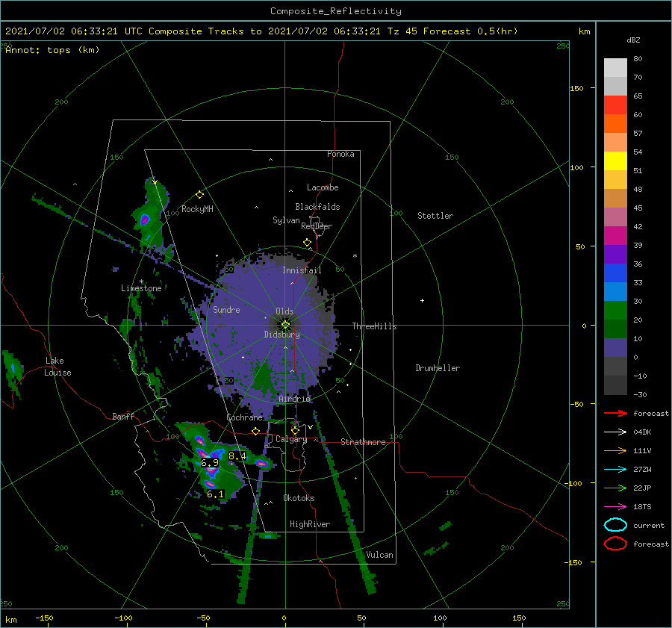Pick the magenta swatch between 42 and 39
672x628 pixels.
(x=615, y=236)
